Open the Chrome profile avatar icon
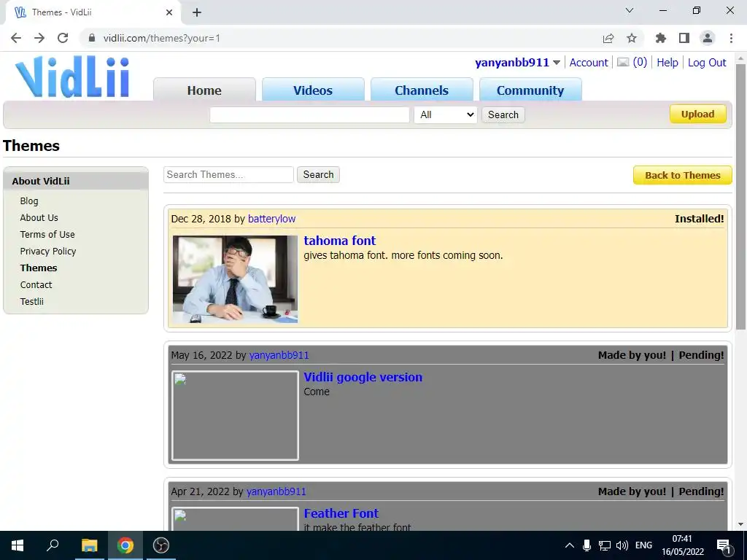 708,38
